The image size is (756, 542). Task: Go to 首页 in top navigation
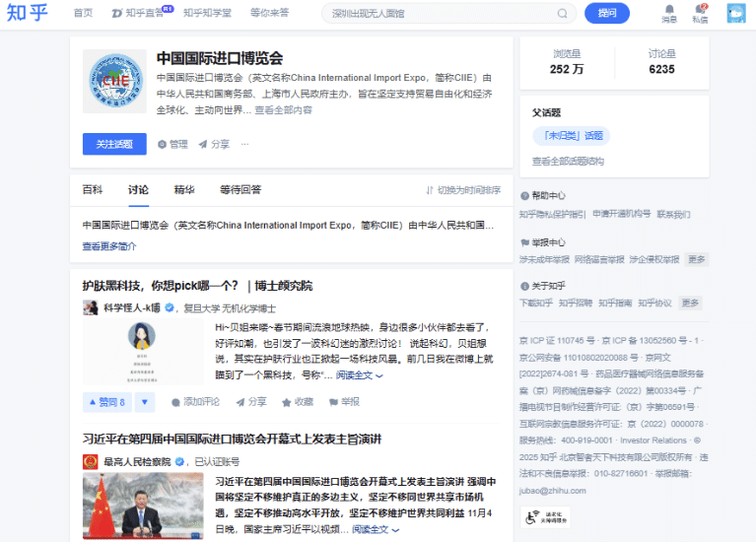point(83,13)
